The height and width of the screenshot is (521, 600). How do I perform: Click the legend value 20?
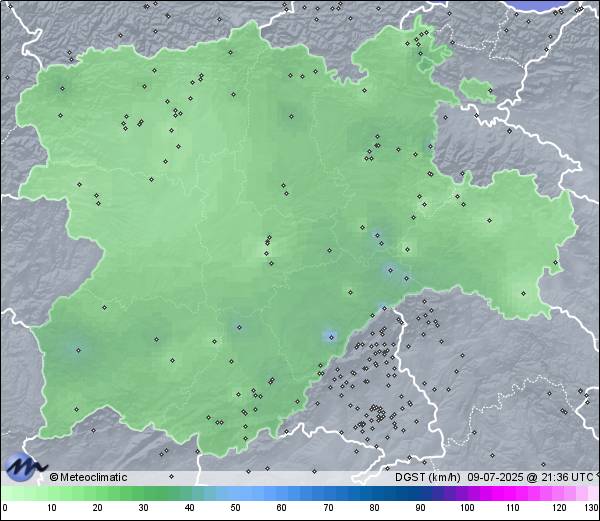point(97,508)
